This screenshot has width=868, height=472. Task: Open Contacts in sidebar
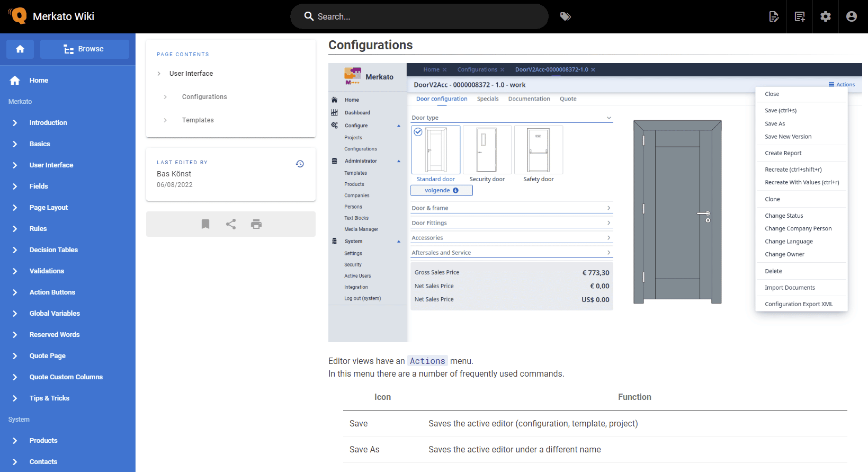[68, 462]
